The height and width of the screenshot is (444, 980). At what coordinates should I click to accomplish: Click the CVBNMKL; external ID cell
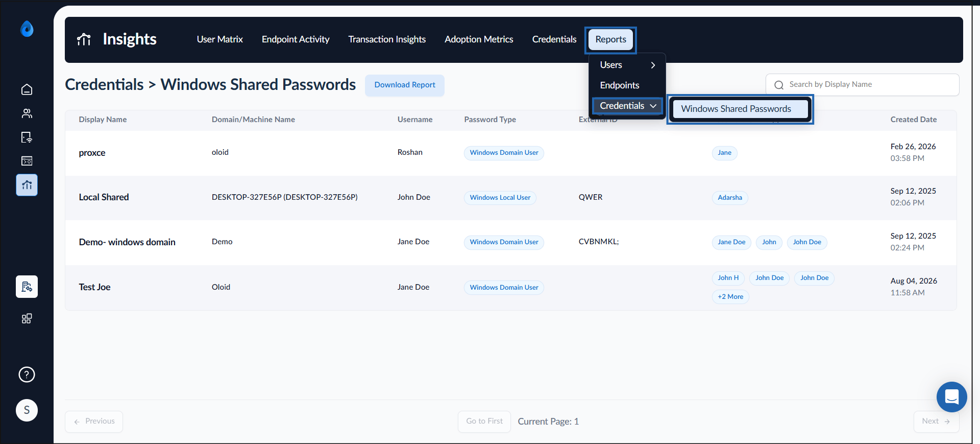click(599, 242)
